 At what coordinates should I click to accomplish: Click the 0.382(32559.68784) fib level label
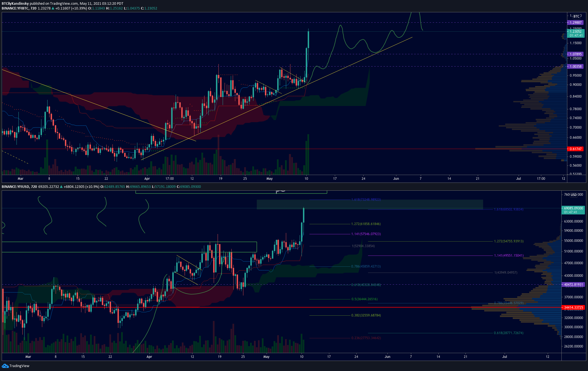pyautogui.click(x=366, y=315)
